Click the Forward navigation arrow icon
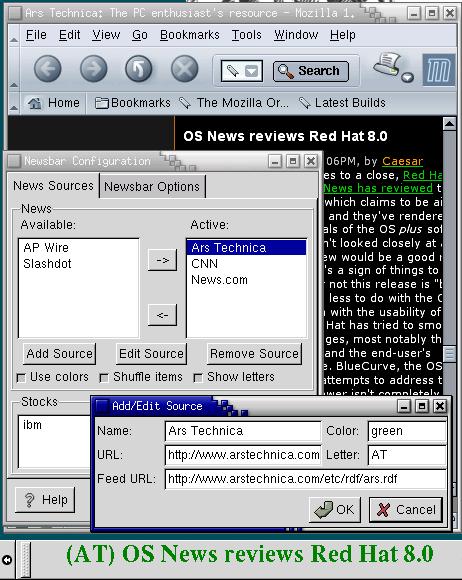The height and width of the screenshot is (580, 462). click(93, 69)
